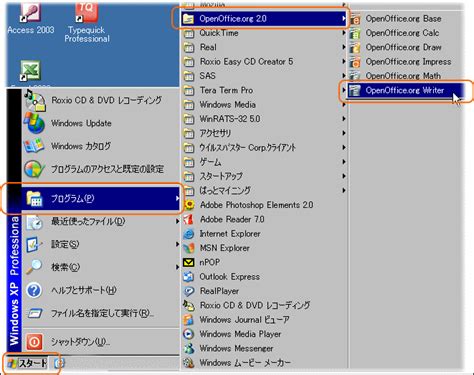This screenshot has height=375, width=474.
Task: Click the OpenOffice.org Calc icon
Action: pyautogui.click(x=355, y=33)
